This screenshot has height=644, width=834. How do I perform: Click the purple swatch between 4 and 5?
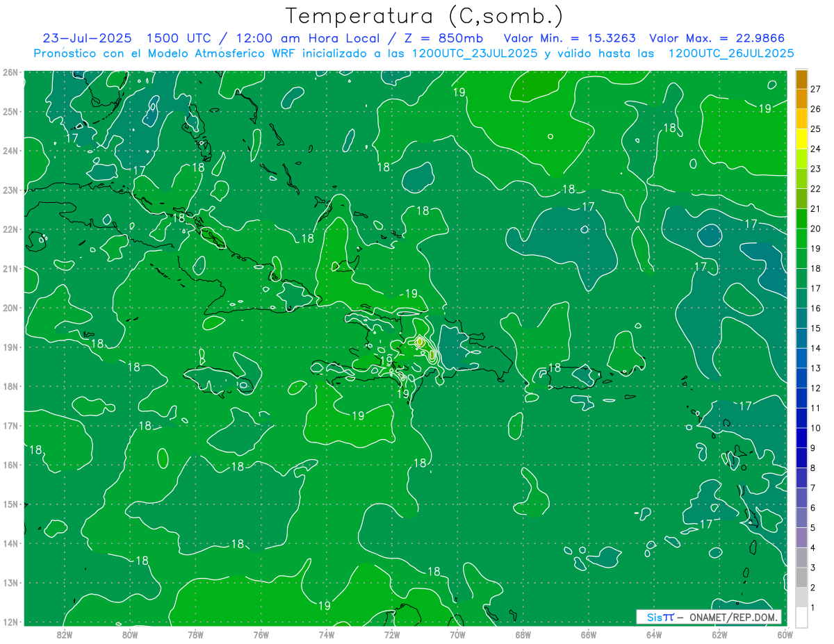pos(801,537)
